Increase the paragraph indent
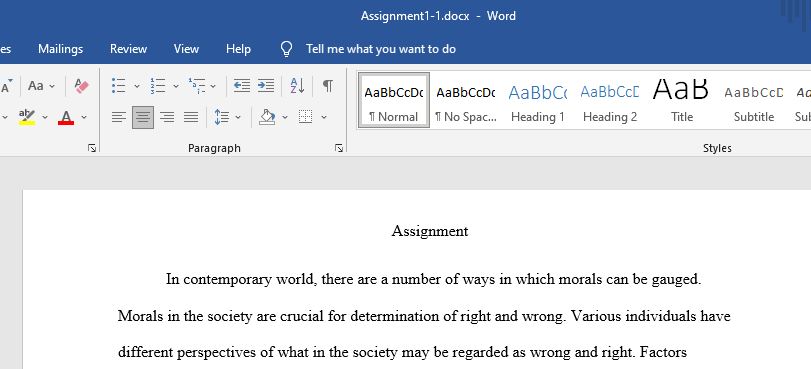 266,85
